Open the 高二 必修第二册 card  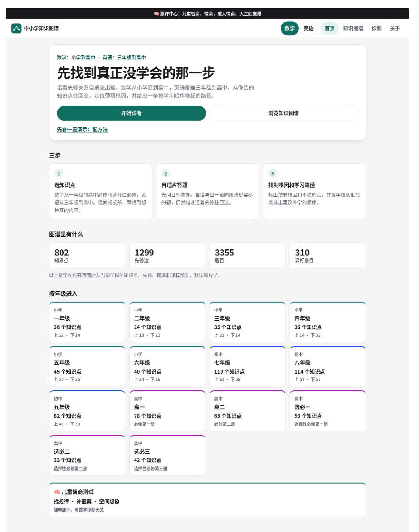pyautogui.click(x=247, y=411)
